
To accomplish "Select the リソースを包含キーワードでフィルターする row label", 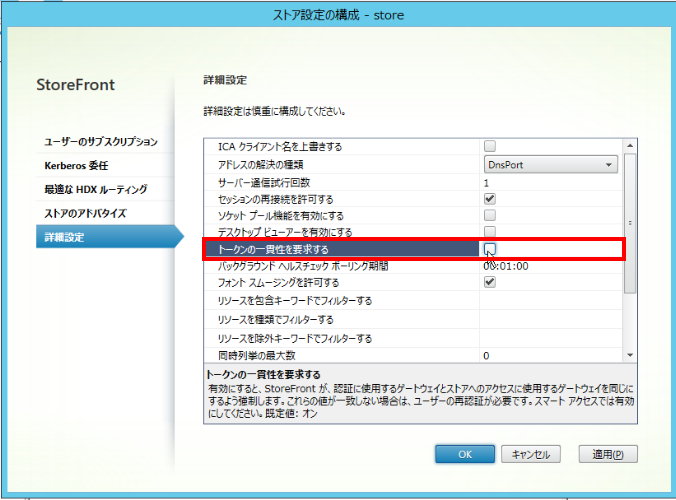I will pos(294,300).
